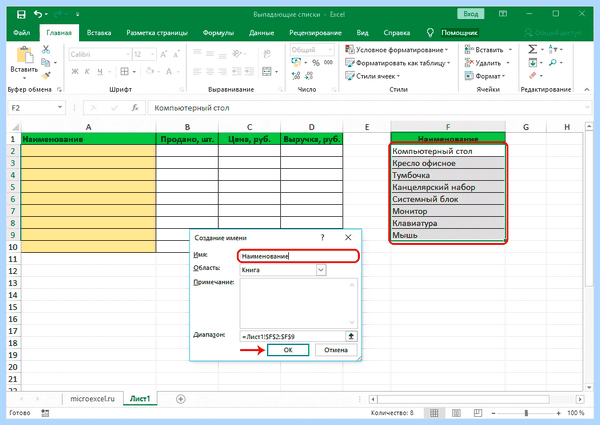Open the Область Книга dropdown
This screenshot has width=600, height=425.
coord(321,270)
